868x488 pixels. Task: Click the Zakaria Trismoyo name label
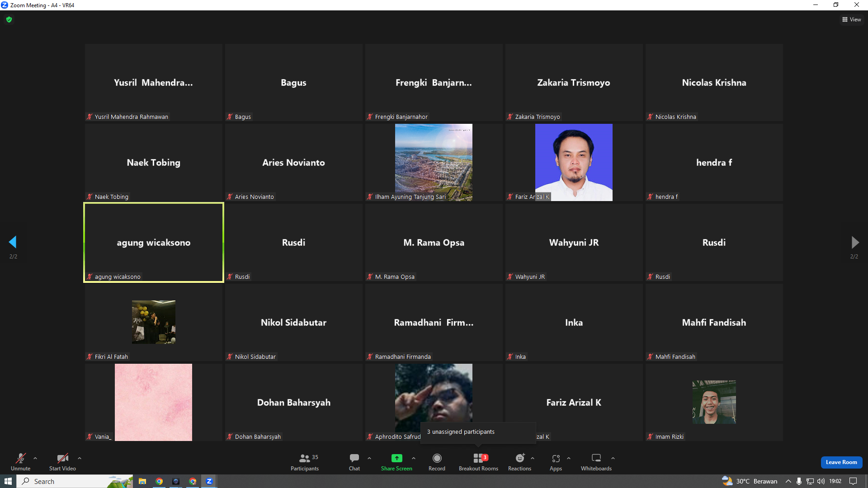(538, 117)
